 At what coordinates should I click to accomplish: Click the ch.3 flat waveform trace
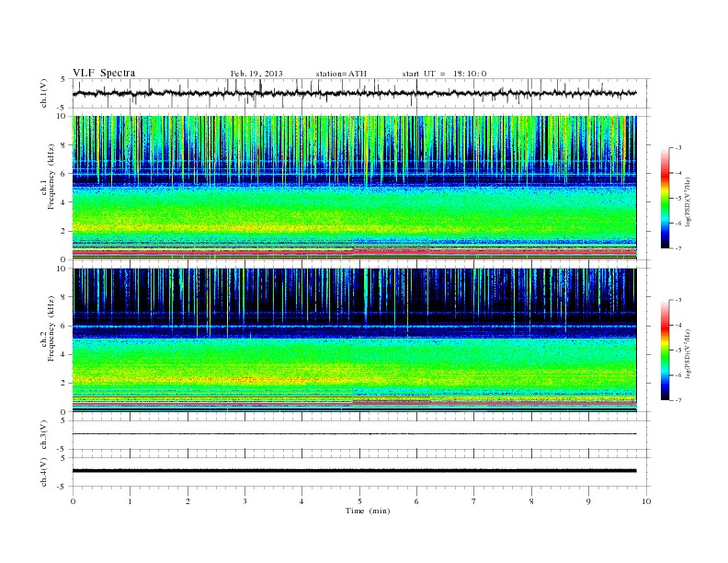pyautogui.click(x=355, y=434)
